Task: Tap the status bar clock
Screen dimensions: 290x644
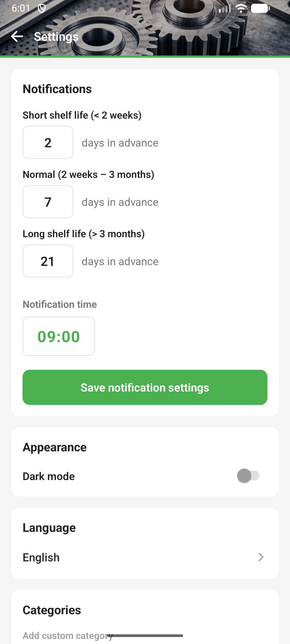Action: click(x=21, y=8)
